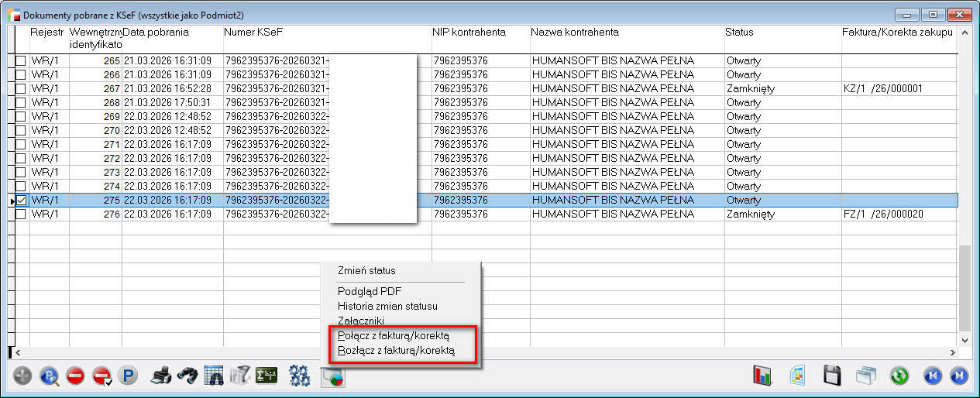980x398 pixels.
Task: Click the bar chart icon
Action: point(762,376)
